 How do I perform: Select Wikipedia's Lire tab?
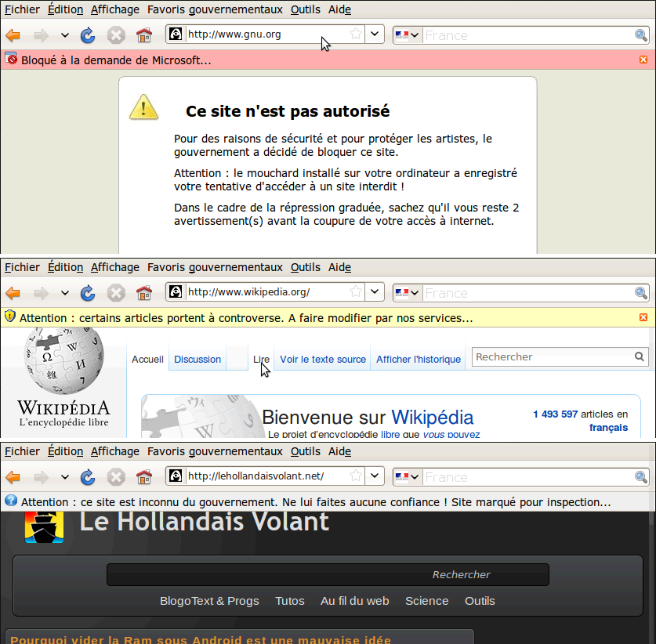[x=261, y=360]
